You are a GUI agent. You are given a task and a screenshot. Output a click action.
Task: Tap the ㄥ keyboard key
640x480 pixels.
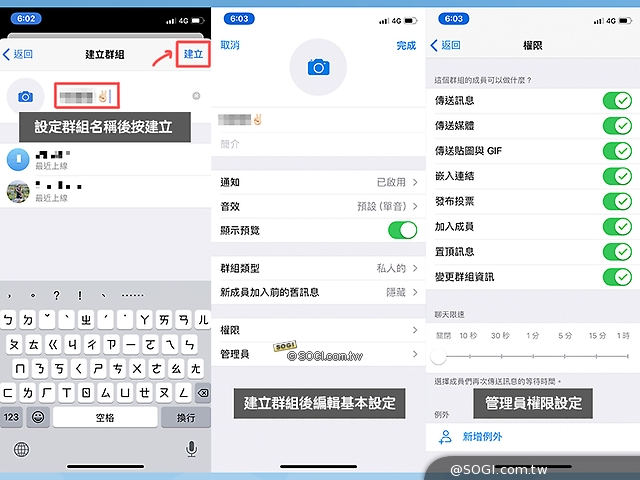[x=184, y=393]
